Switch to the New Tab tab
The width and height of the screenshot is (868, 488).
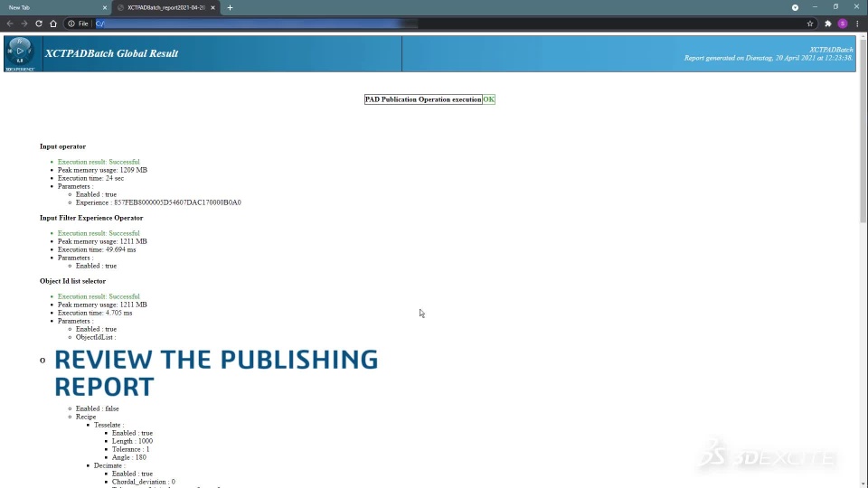[55, 8]
